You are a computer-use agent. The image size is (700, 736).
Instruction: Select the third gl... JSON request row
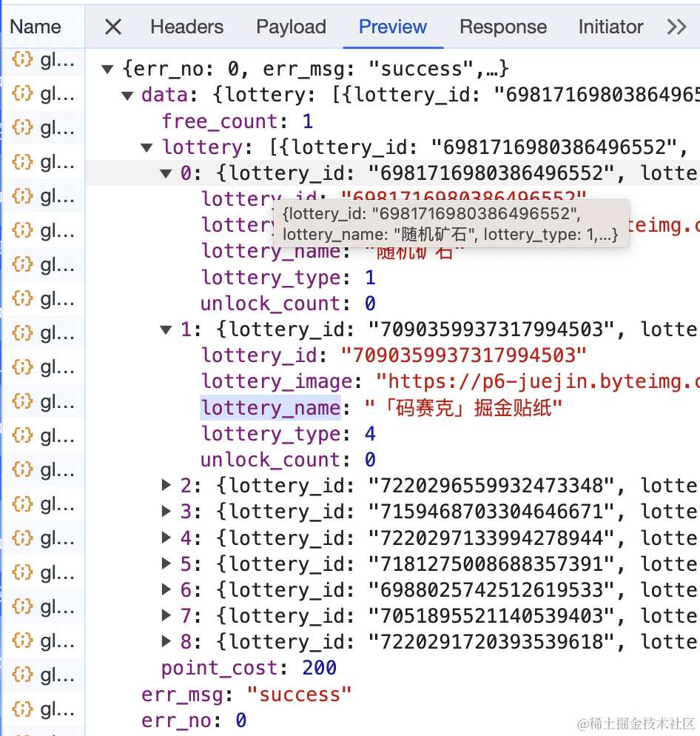43,127
